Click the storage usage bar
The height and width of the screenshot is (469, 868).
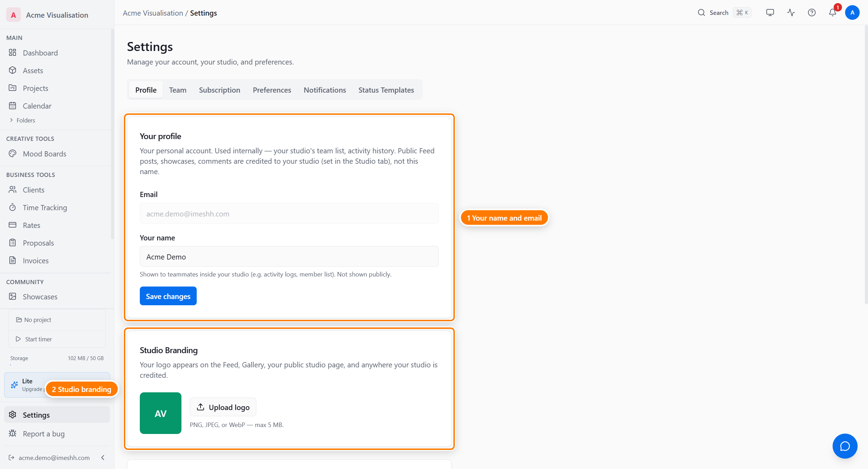tap(57, 365)
